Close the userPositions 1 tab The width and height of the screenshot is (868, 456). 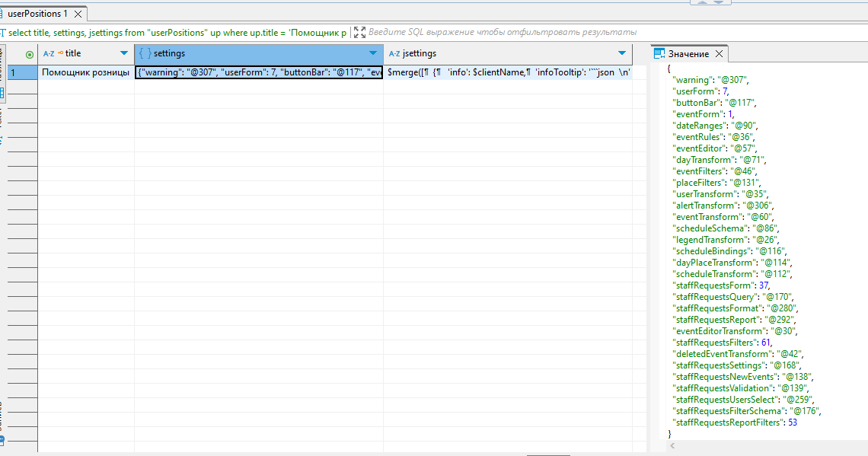pyautogui.click(x=78, y=14)
